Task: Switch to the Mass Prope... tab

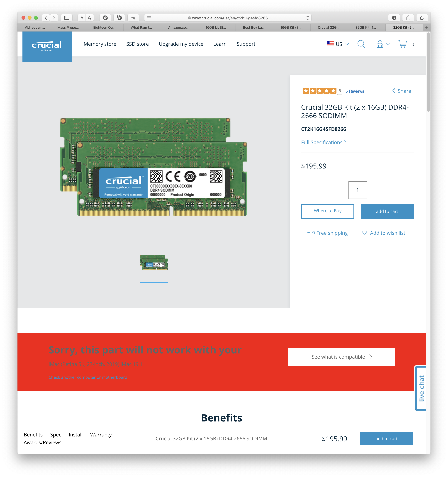Action: click(x=68, y=28)
